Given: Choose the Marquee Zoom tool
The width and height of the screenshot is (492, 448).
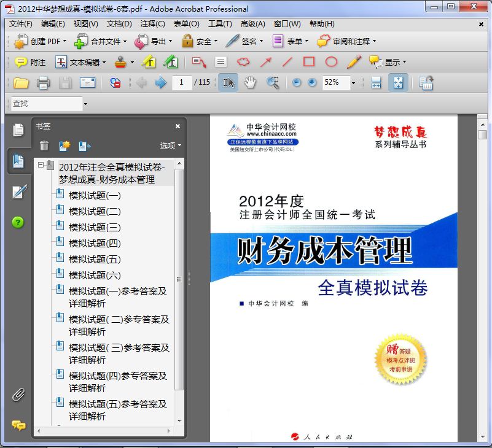Looking at the screenshot, I should 272,83.
